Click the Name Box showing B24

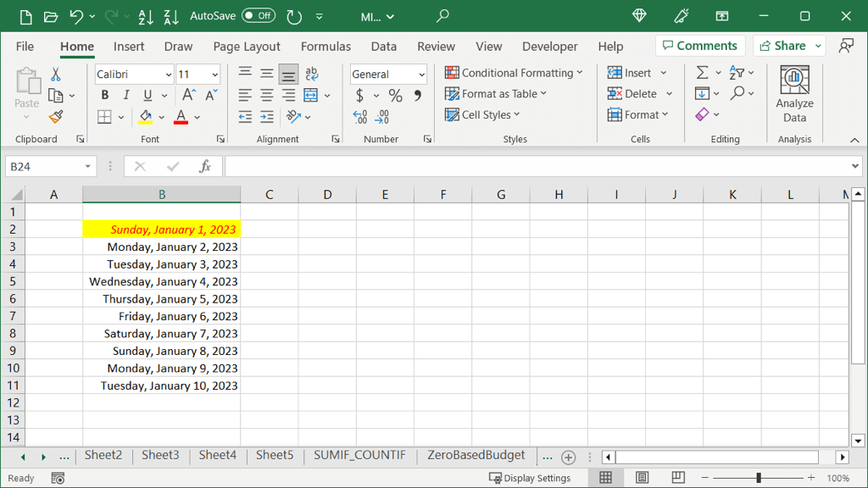click(x=44, y=167)
